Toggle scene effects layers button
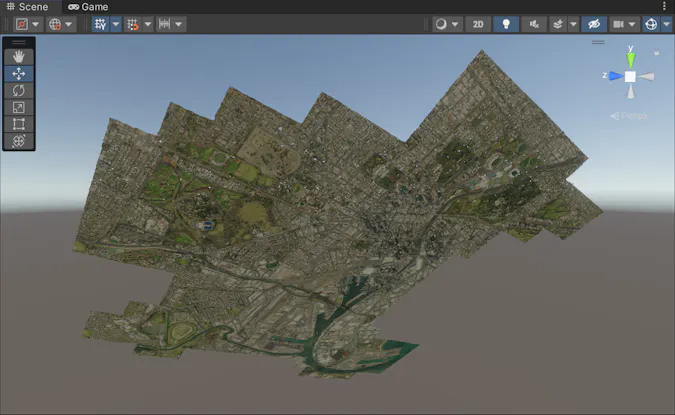The image size is (675, 415). [558, 24]
